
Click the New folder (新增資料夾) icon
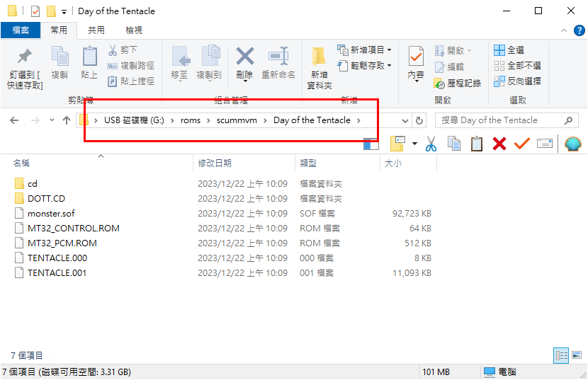319,57
